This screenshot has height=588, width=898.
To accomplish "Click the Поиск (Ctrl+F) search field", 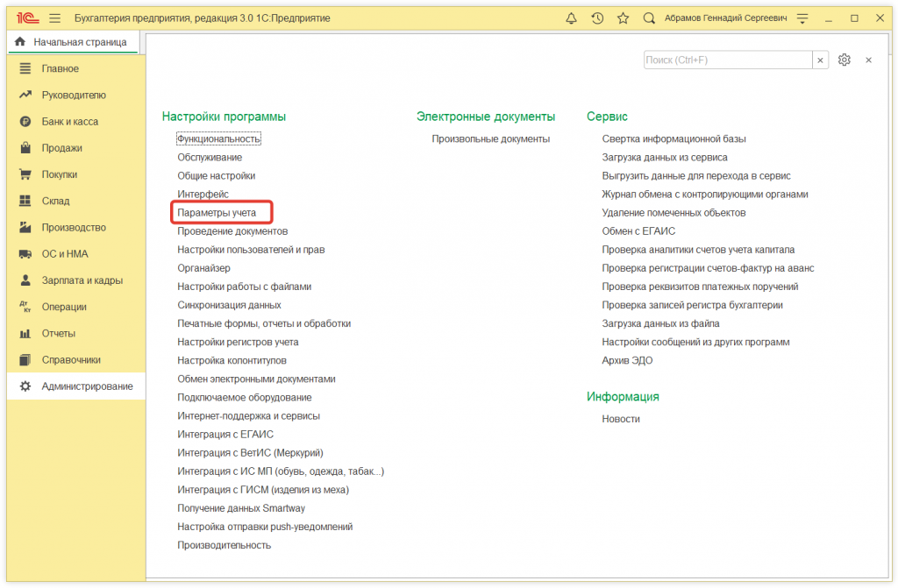I will tap(728, 60).
